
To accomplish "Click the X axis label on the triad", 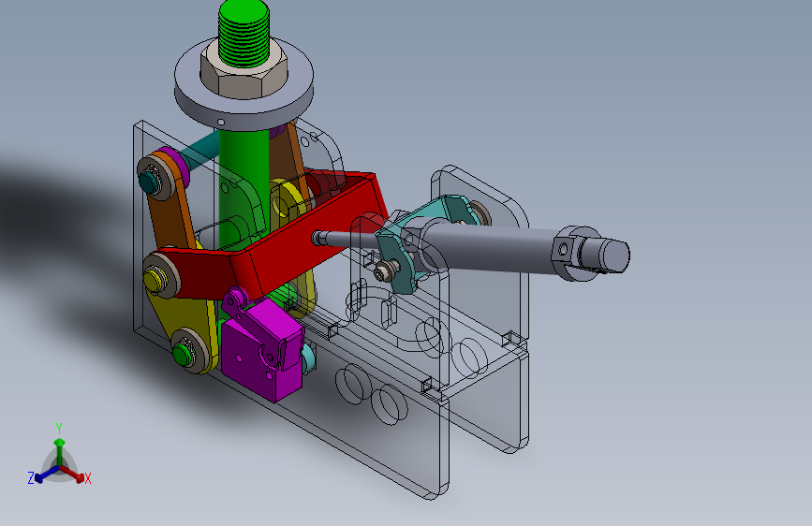I will point(87,478).
